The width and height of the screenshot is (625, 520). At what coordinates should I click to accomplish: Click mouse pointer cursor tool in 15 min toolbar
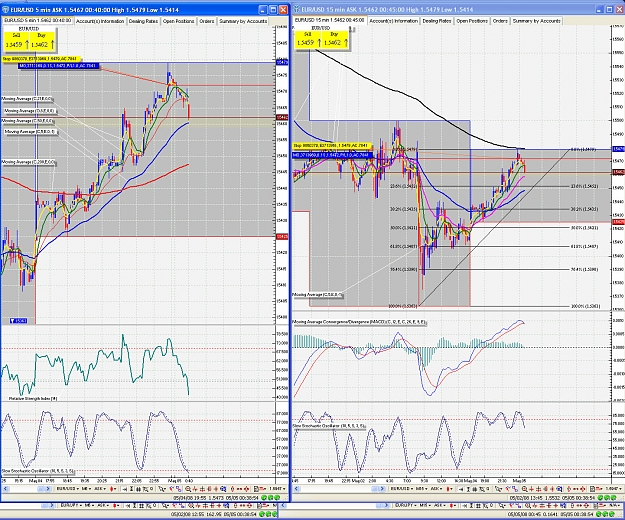point(497,489)
